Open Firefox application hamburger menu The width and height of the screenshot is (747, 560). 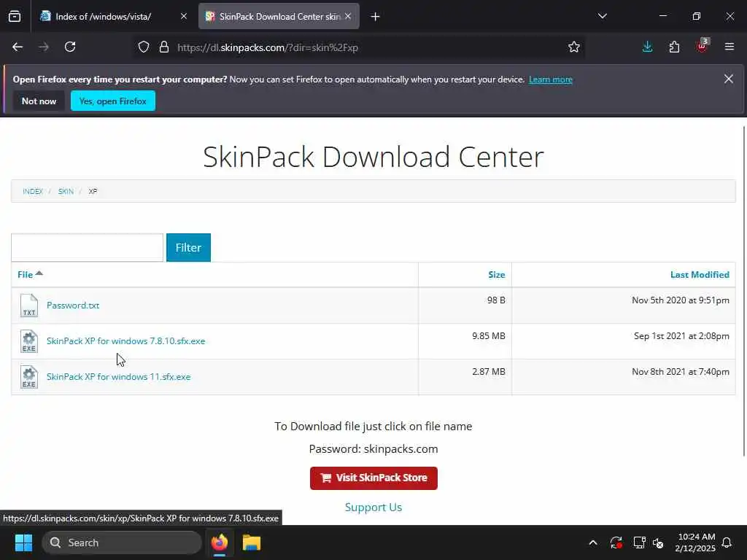(729, 47)
